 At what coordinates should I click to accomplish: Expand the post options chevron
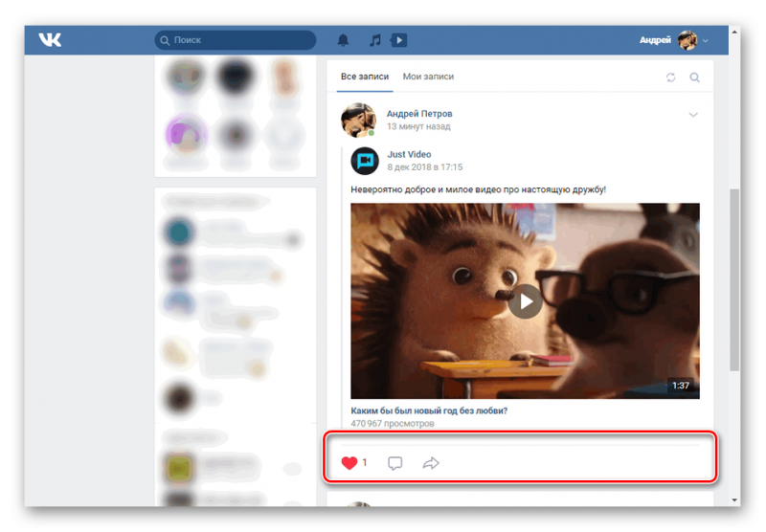pos(693,115)
